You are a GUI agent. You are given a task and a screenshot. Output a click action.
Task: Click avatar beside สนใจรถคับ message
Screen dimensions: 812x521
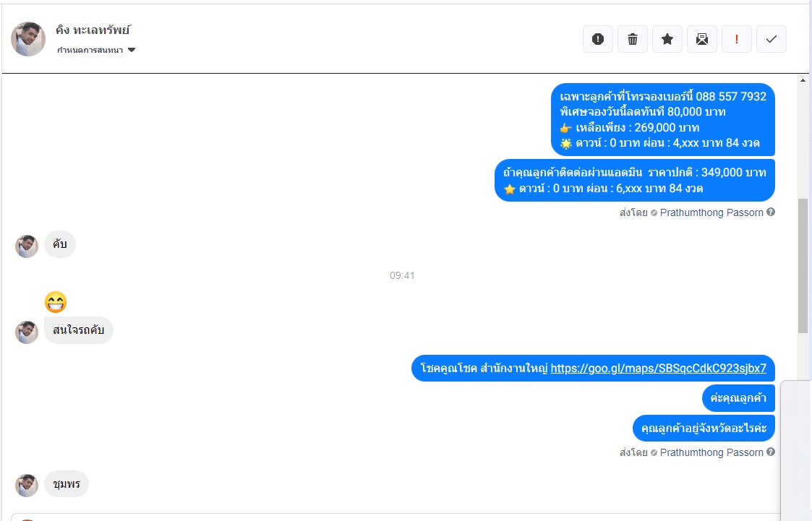27,332
